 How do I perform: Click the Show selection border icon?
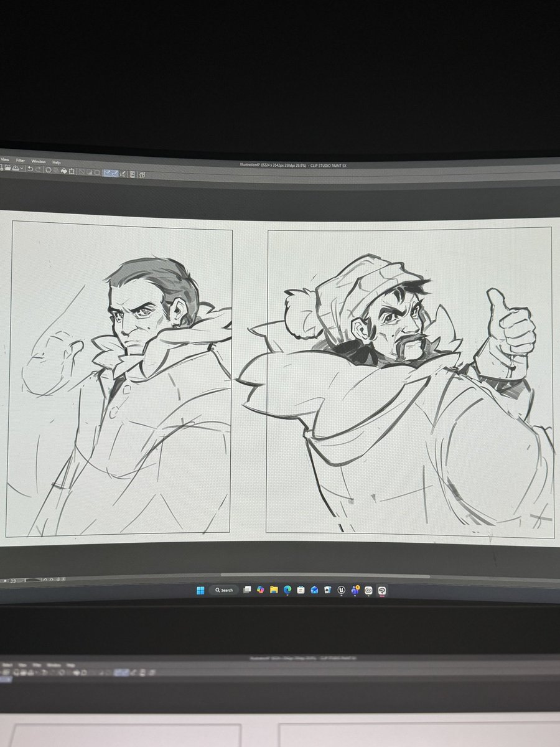coord(97,171)
